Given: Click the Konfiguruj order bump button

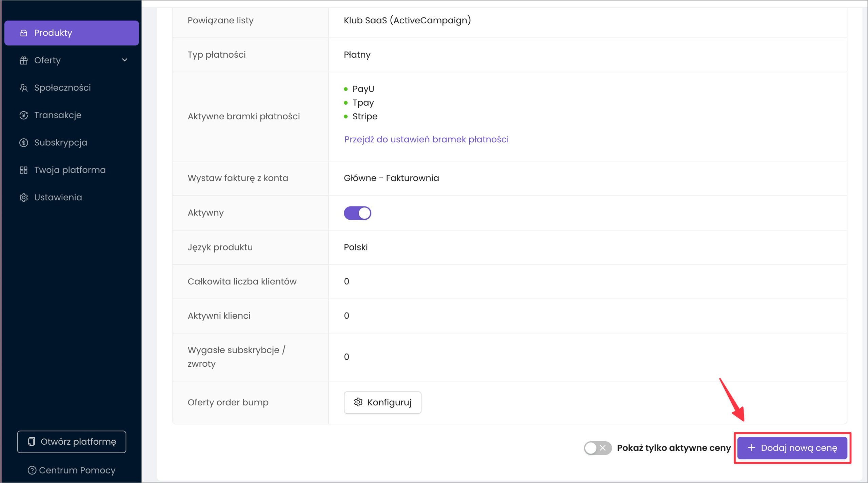Looking at the screenshot, I should 382,402.
